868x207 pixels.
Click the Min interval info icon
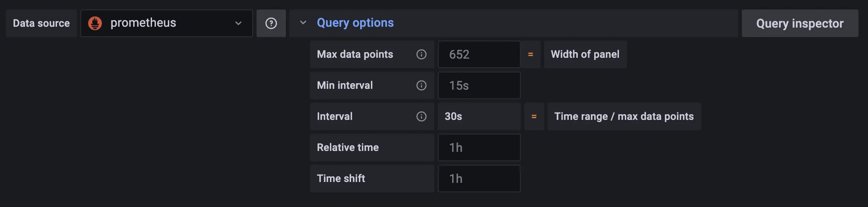coord(421,85)
